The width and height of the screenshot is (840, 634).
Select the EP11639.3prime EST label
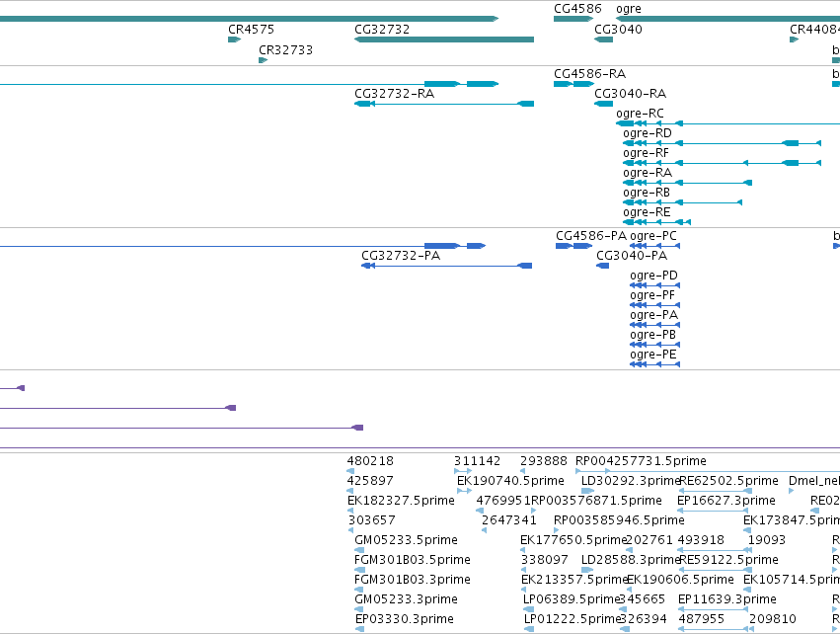(x=726, y=599)
